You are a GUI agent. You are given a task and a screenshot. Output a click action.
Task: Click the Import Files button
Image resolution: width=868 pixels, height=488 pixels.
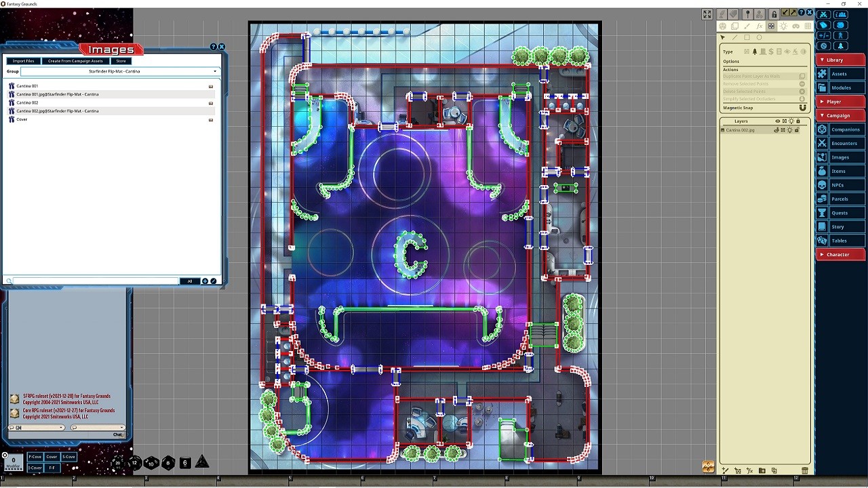point(23,61)
